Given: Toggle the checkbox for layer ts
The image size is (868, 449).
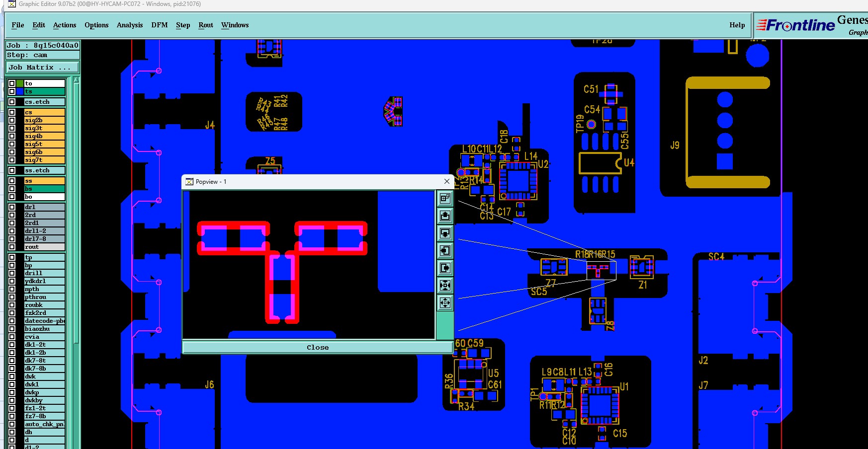Looking at the screenshot, I should click(12, 91).
